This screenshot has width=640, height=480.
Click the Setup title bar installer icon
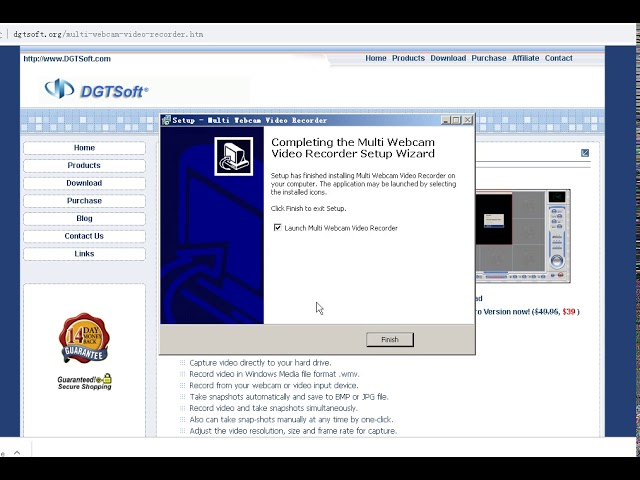(x=166, y=120)
